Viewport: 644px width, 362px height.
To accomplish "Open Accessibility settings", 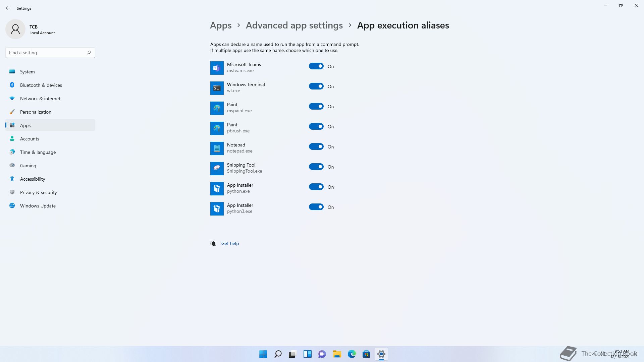I will click(50, 179).
